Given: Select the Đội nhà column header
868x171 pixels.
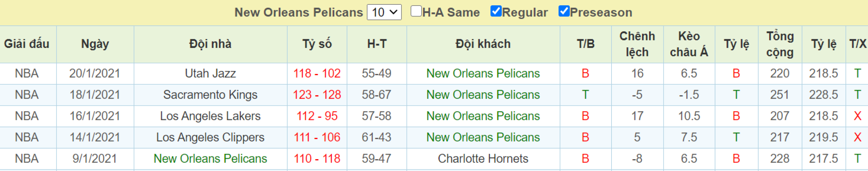Looking at the screenshot, I should (210, 44).
